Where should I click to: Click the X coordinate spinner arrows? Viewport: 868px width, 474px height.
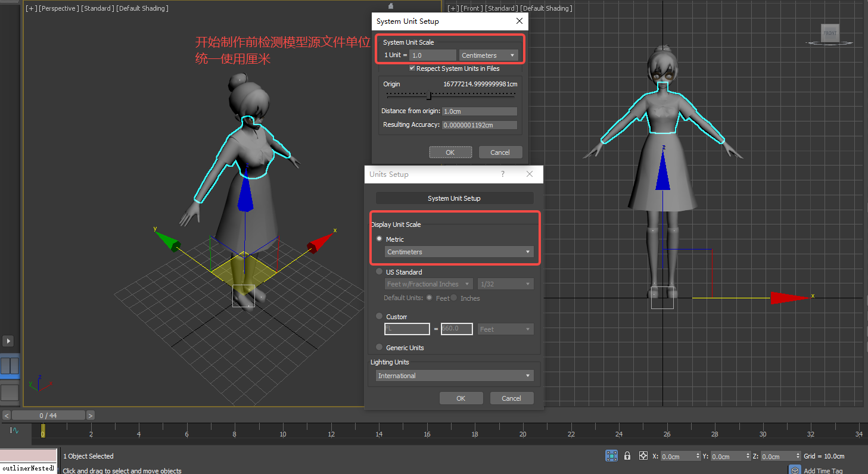(x=698, y=456)
